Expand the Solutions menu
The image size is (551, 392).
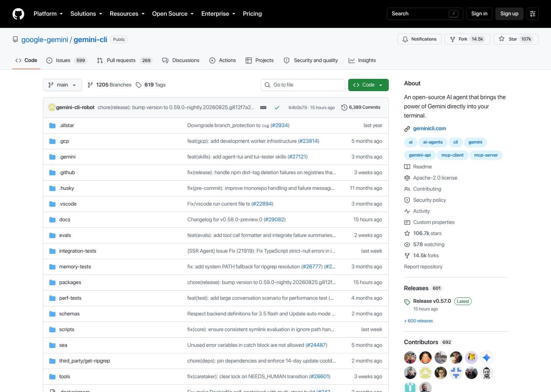point(86,14)
